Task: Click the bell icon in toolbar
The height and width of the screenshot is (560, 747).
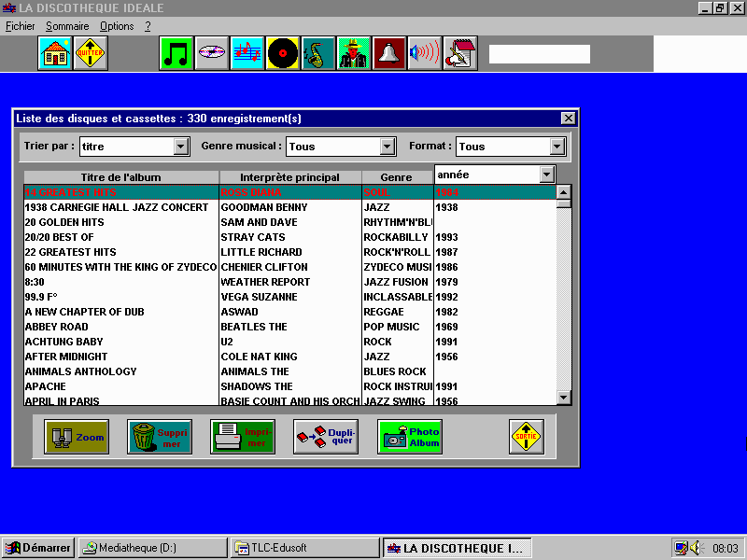Action: [x=389, y=53]
